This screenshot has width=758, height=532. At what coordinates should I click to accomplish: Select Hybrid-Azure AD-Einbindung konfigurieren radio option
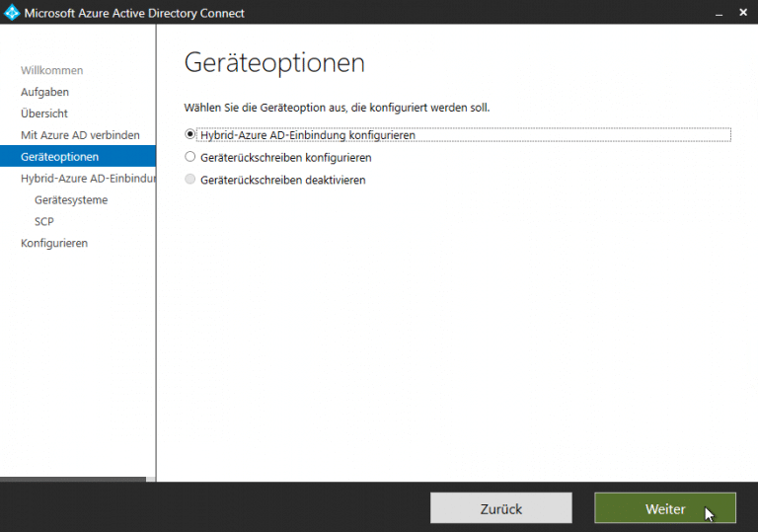tap(190, 134)
